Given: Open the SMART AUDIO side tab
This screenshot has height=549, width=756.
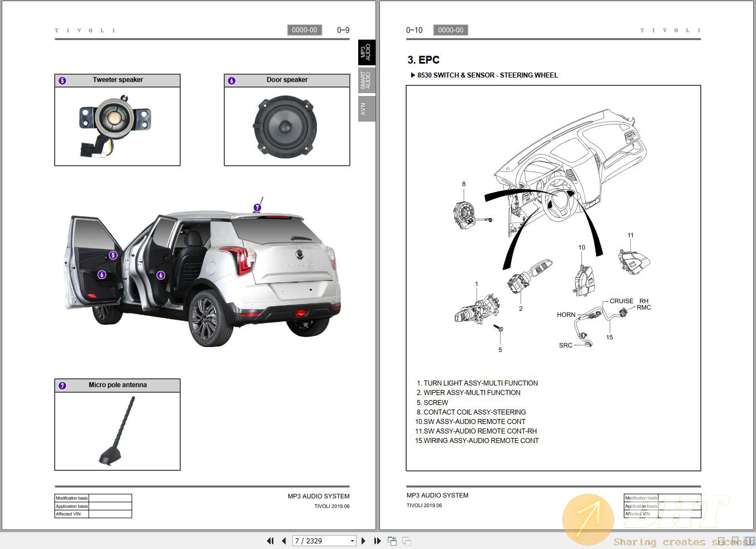Looking at the screenshot, I should 367,80.
